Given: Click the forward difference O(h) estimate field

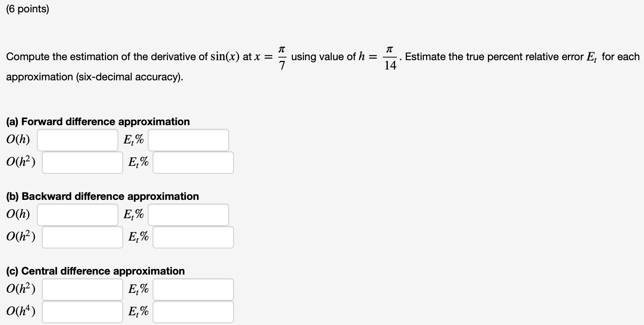Looking at the screenshot, I should click(x=78, y=140).
